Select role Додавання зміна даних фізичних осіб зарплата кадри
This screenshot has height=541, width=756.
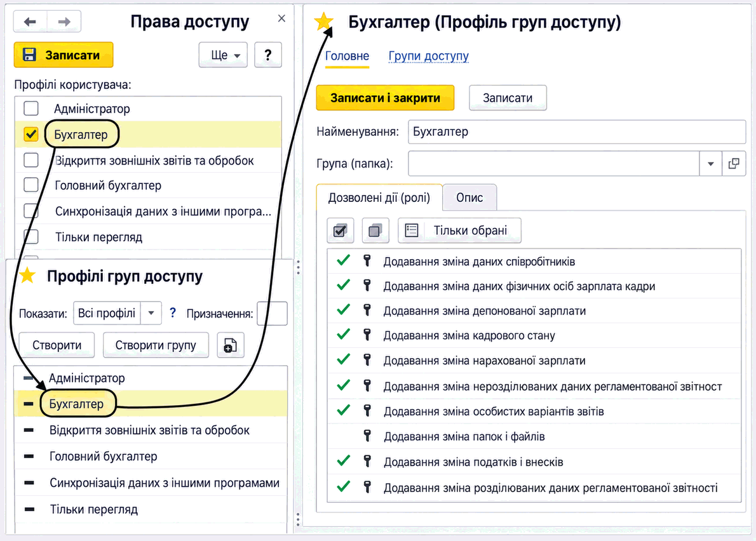coord(534,286)
